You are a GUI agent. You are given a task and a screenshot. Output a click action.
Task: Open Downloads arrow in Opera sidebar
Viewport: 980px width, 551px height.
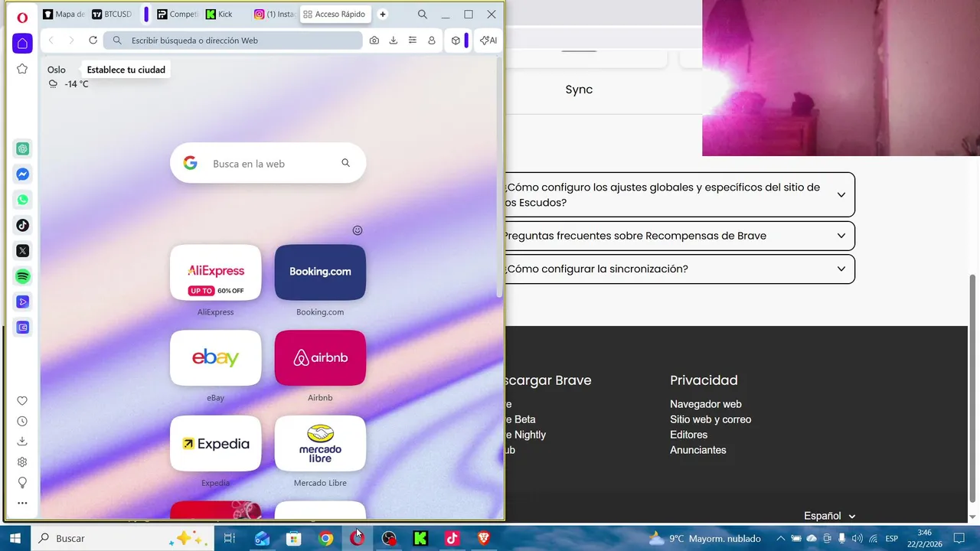[22, 441]
